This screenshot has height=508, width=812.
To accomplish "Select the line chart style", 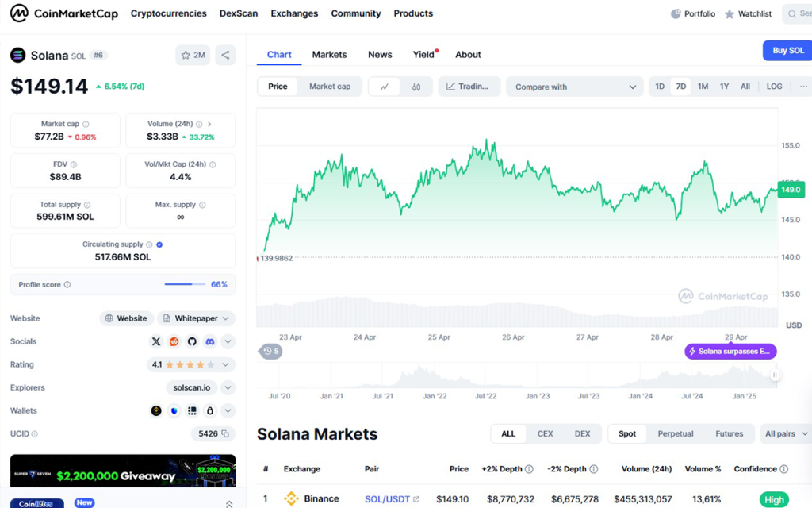I will coord(385,87).
